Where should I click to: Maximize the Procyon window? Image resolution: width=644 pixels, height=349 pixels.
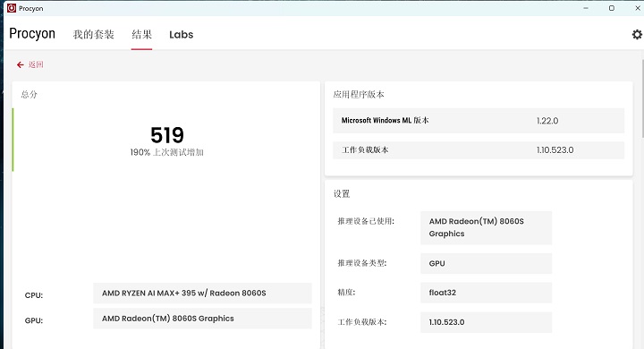(x=612, y=8)
